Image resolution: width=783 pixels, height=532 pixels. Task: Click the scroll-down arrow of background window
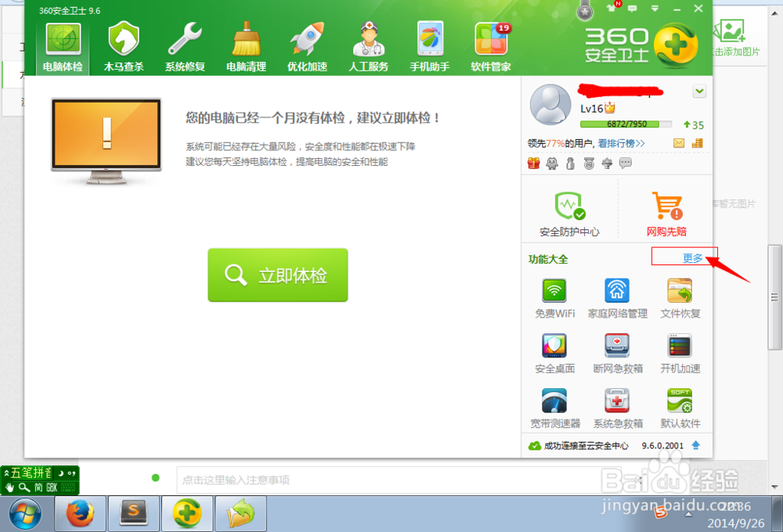pos(774,487)
